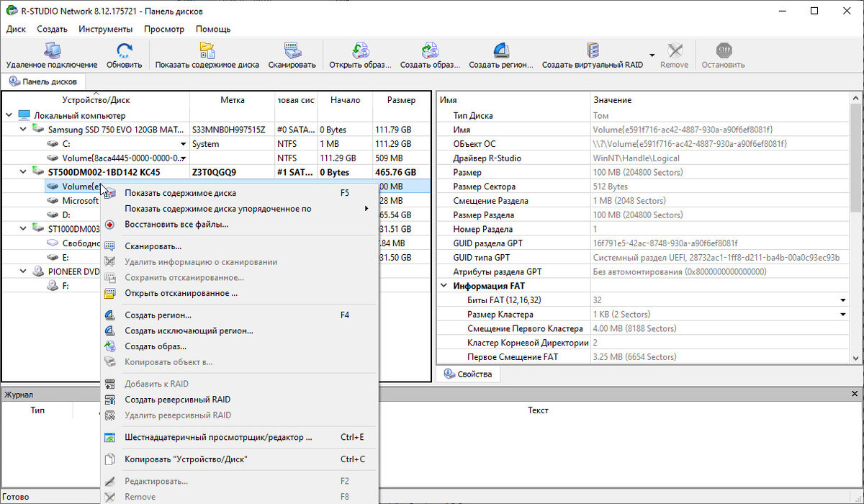864x504 pixels.
Task: Close the Журнал log panel
Action: 855,395
